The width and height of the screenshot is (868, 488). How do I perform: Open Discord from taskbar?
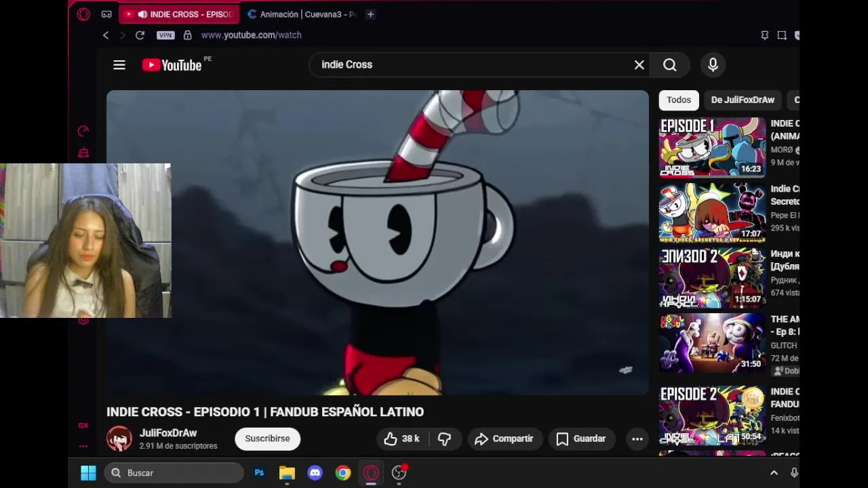click(315, 473)
